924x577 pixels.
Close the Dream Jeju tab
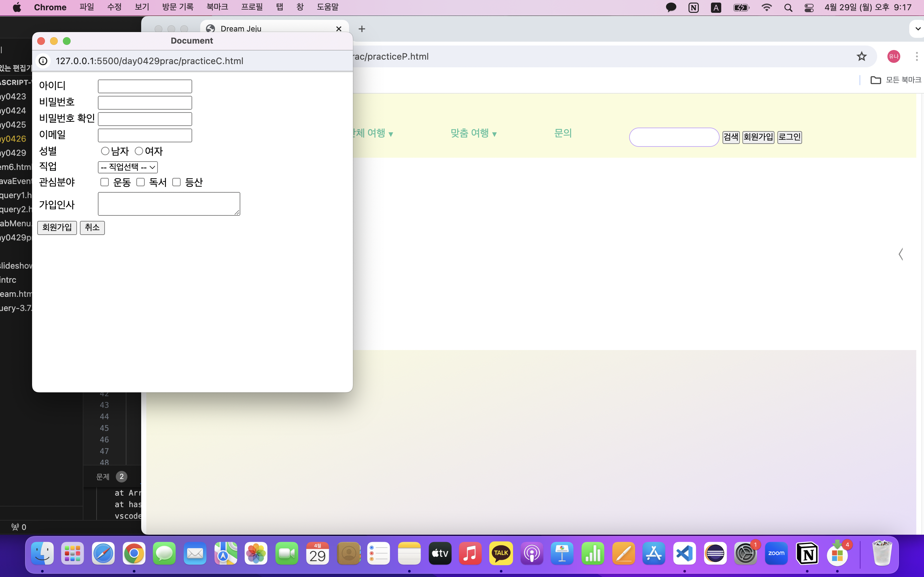pos(338,29)
